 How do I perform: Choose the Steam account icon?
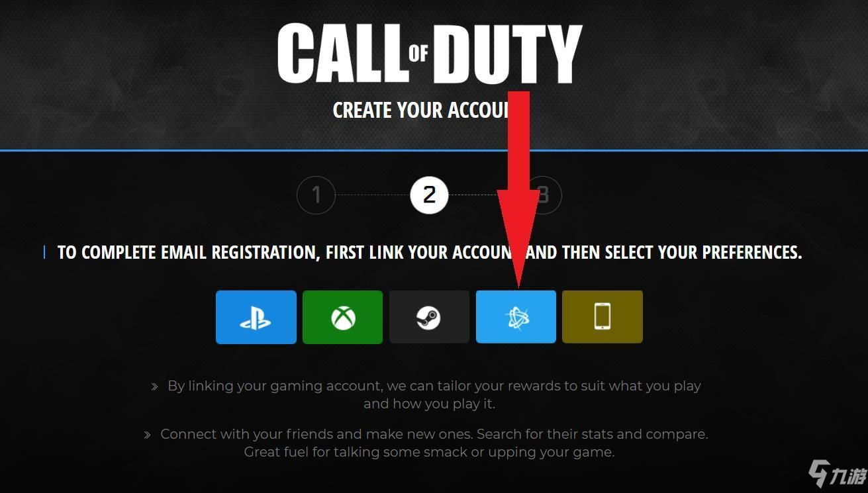(429, 317)
